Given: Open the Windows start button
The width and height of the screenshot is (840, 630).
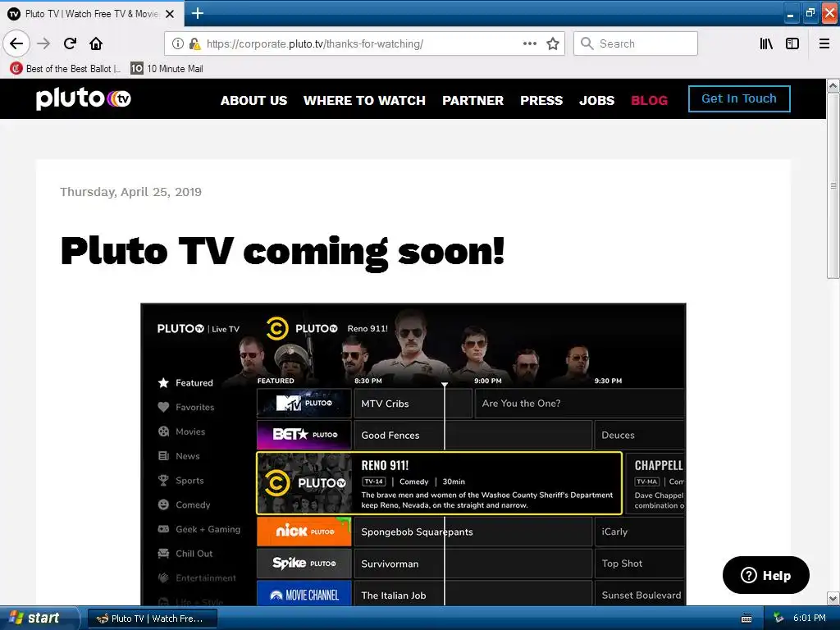Looking at the screenshot, I should (39, 618).
